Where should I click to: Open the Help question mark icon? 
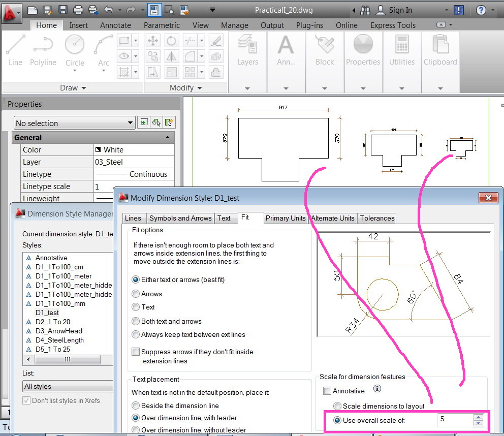(x=481, y=10)
